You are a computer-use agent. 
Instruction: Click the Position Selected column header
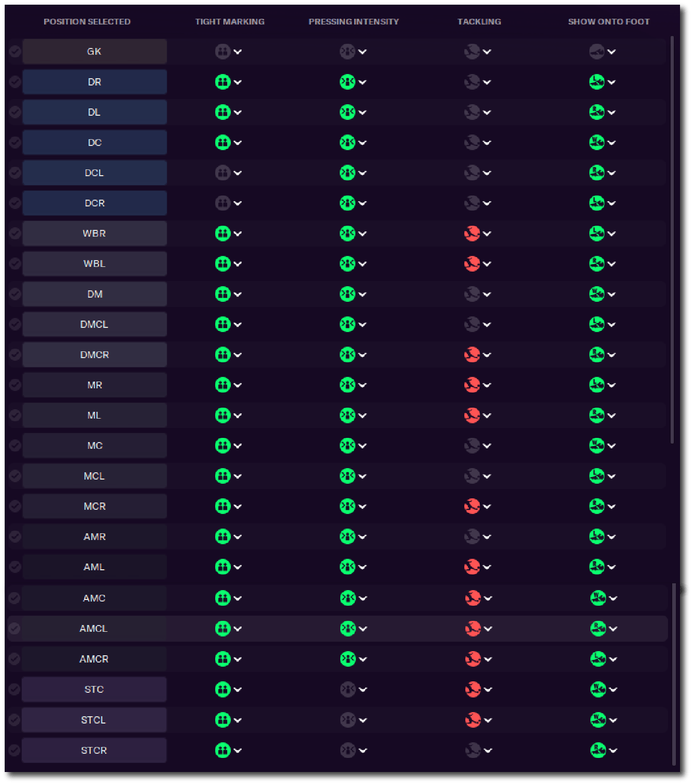[86, 21]
